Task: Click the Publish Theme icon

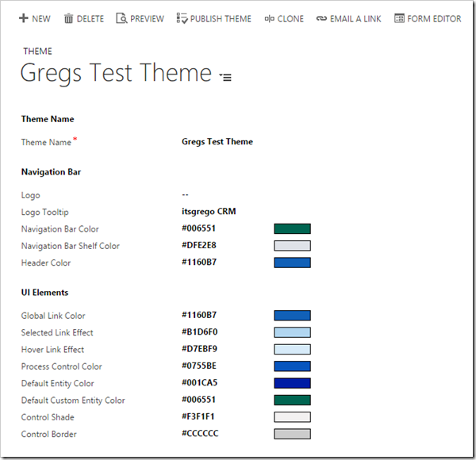Action: (182, 18)
